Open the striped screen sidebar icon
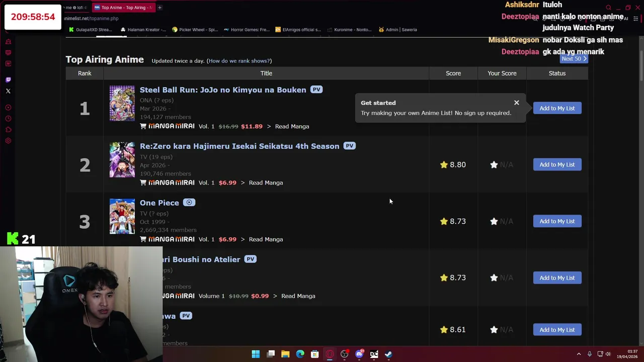The width and height of the screenshot is (644, 362). point(8,53)
